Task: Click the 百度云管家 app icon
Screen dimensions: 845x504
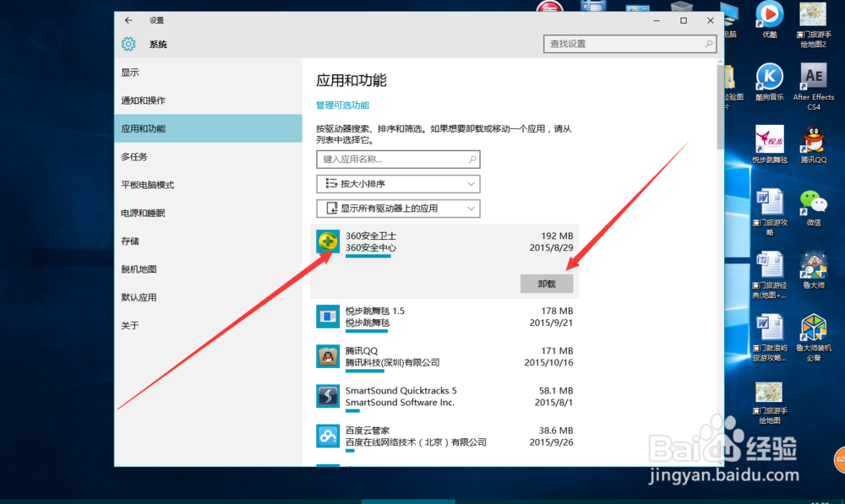Action: pyautogui.click(x=328, y=436)
